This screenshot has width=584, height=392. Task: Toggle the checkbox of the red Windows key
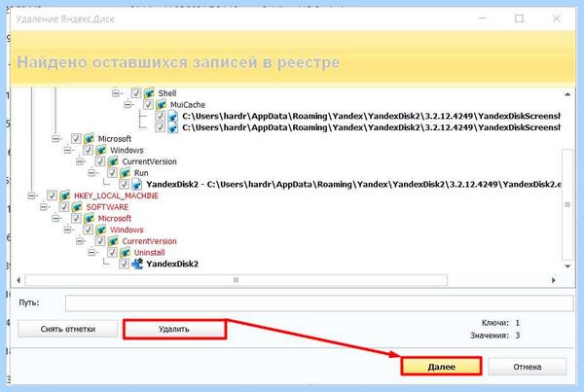point(88,230)
